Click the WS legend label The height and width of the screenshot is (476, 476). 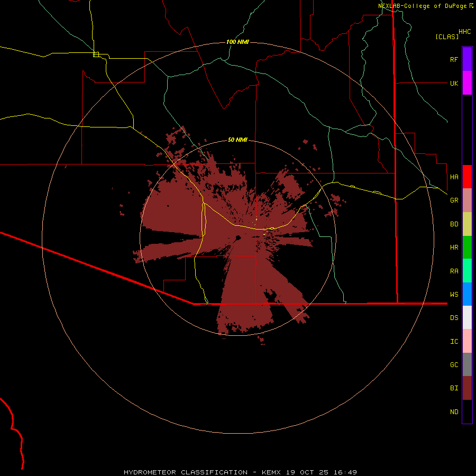[454, 295]
